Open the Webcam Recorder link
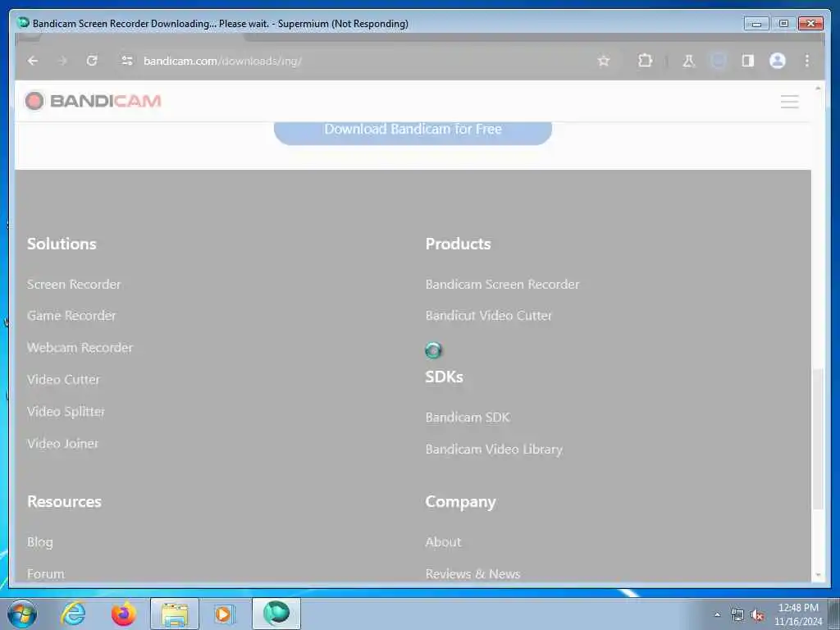 (80, 348)
